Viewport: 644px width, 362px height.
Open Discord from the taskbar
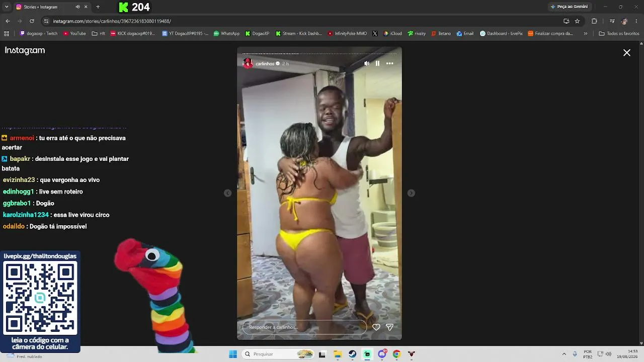[x=382, y=354]
